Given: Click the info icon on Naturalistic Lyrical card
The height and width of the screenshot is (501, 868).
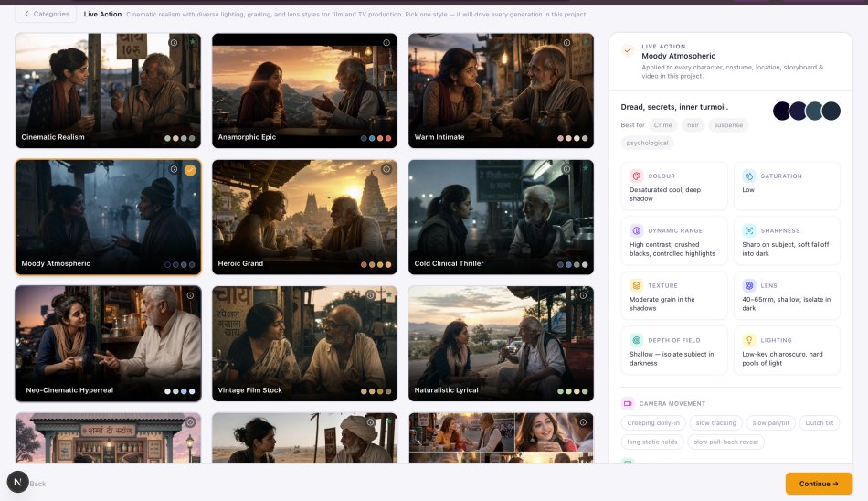Looking at the screenshot, I should pos(583,296).
